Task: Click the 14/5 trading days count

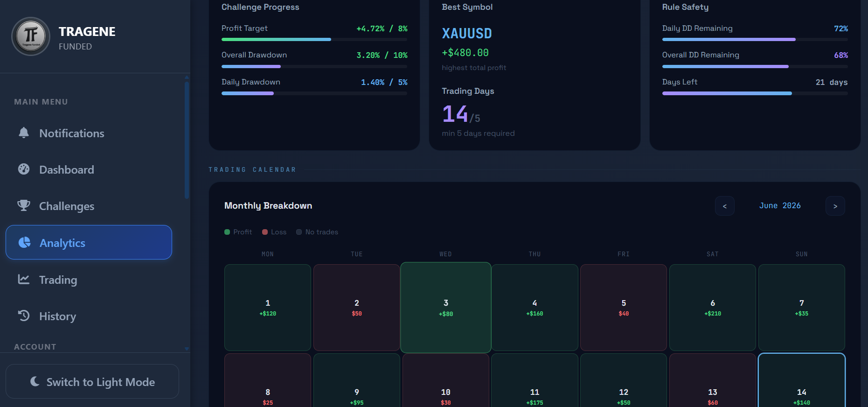Action: coord(461,114)
